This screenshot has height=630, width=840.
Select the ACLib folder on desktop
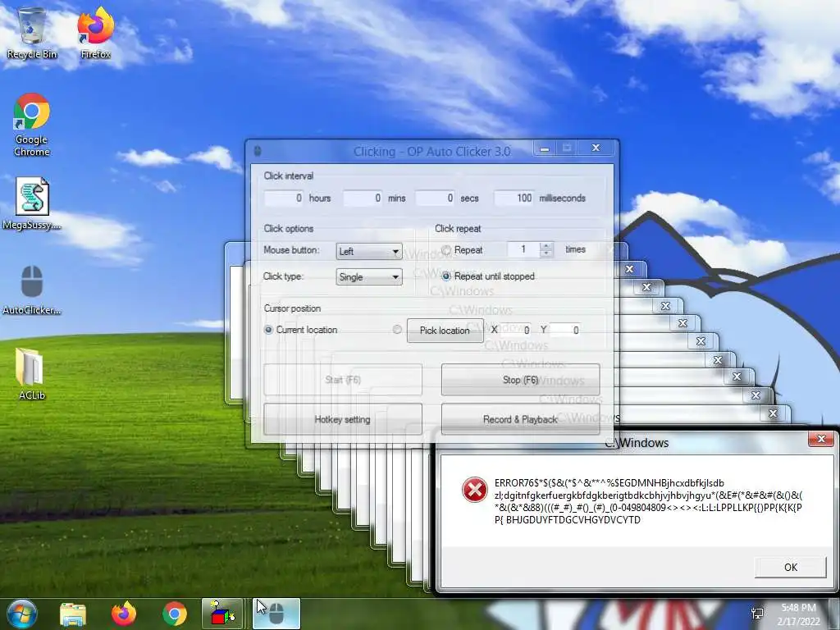(x=32, y=374)
